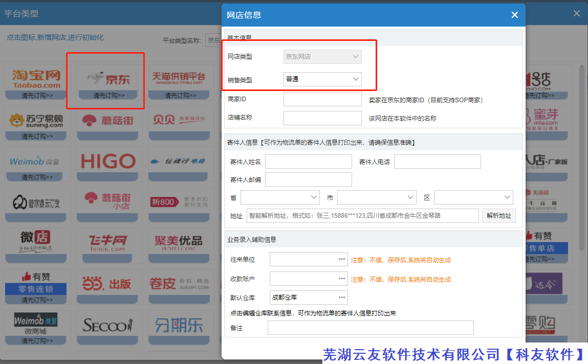The width and height of the screenshot is (588, 364).
Task: Open the 默认仓库 lookup ellipsis button
Action: [342, 298]
